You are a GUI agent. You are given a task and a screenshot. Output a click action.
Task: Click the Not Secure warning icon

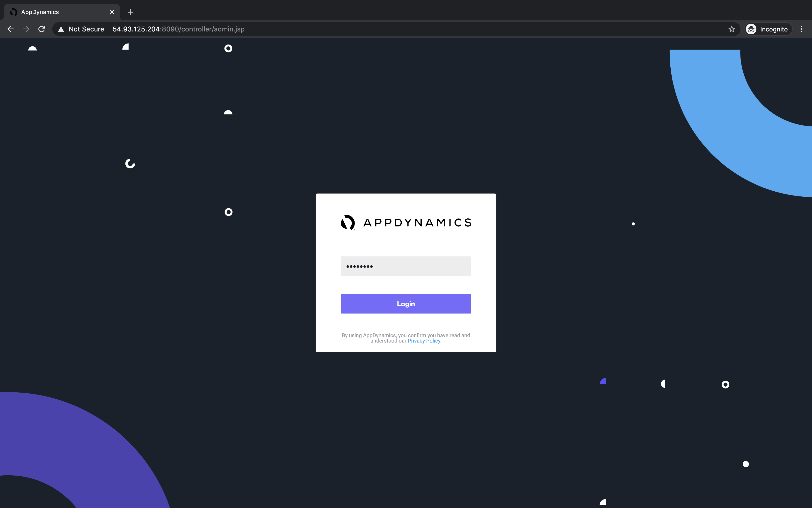61,29
